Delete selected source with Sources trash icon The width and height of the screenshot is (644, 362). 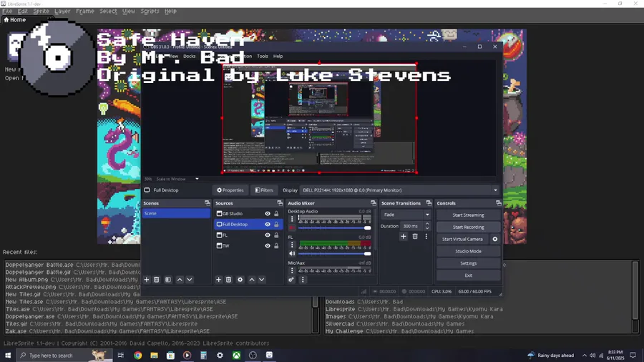pyautogui.click(x=229, y=280)
